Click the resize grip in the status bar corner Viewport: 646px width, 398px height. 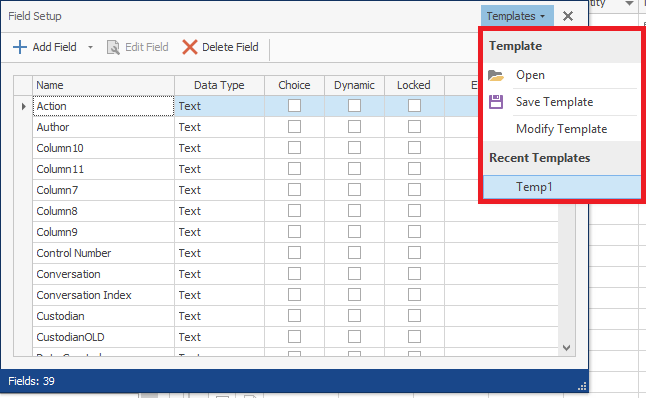(582, 386)
